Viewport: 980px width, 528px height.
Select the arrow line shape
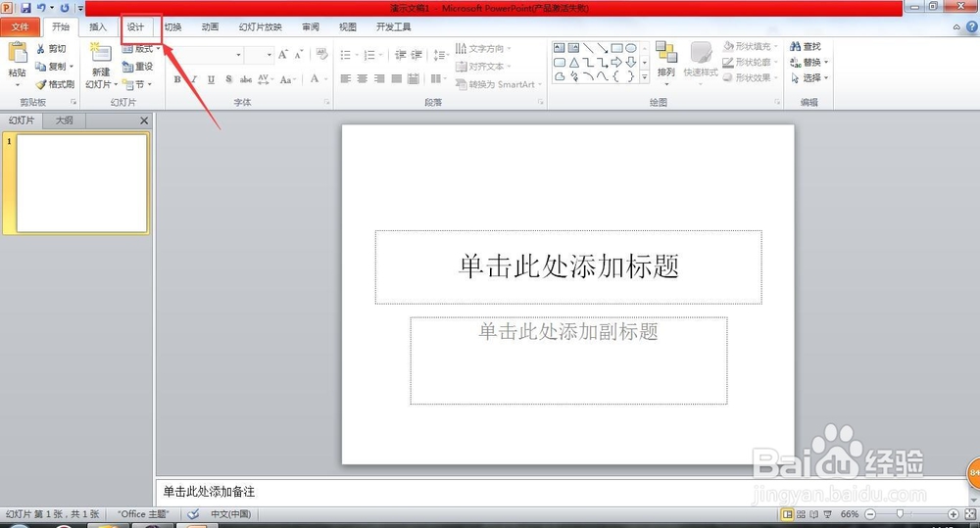(x=603, y=48)
